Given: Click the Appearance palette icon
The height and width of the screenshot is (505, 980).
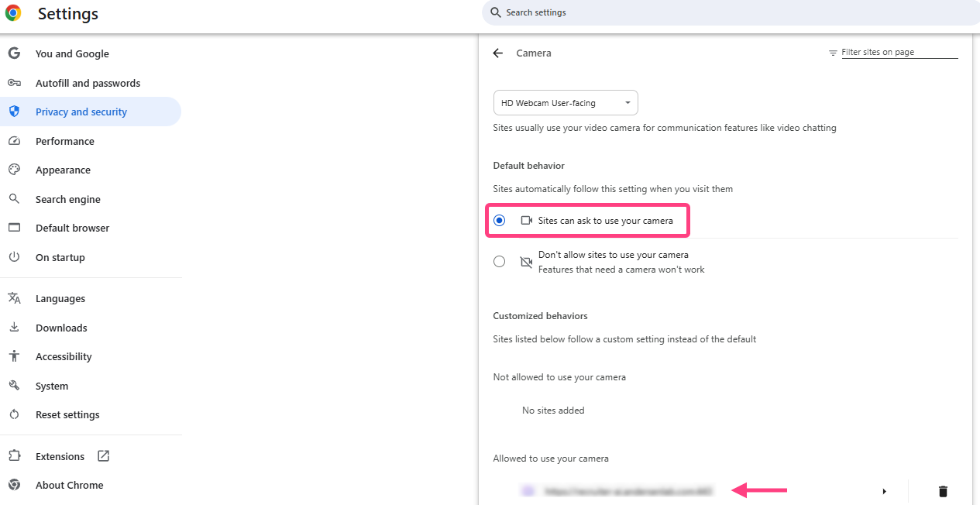Looking at the screenshot, I should [14, 170].
